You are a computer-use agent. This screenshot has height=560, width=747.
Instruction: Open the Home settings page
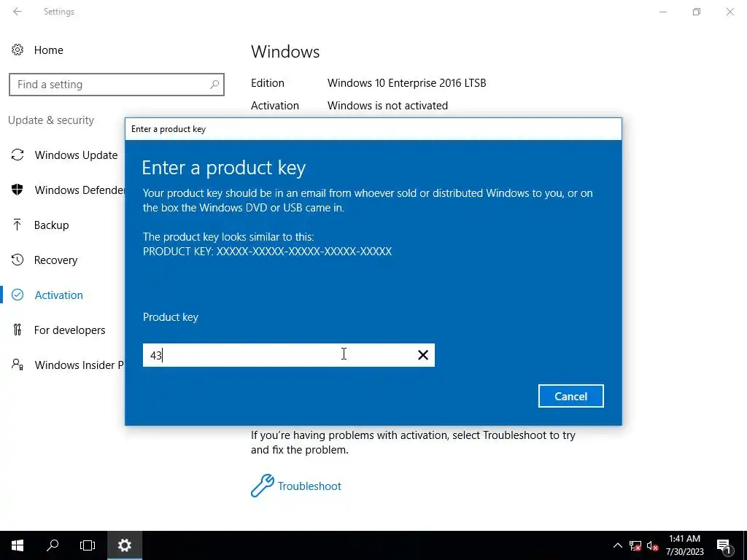tap(49, 50)
